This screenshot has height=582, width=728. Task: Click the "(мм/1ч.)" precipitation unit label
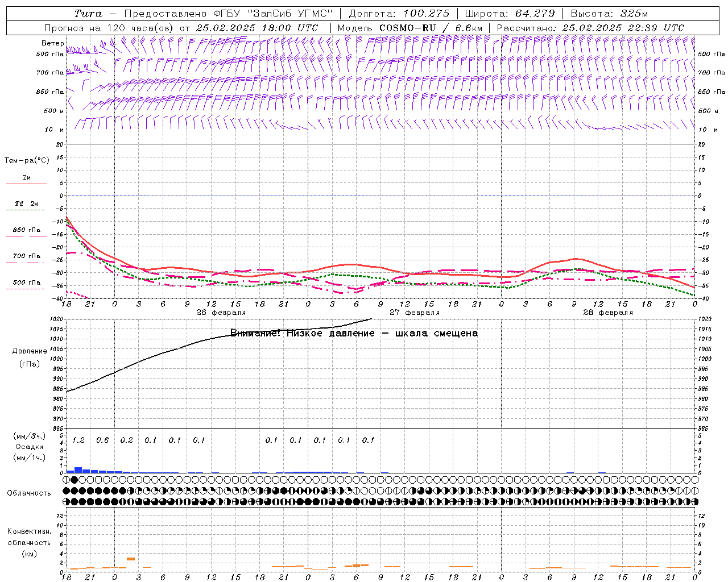click(x=30, y=457)
